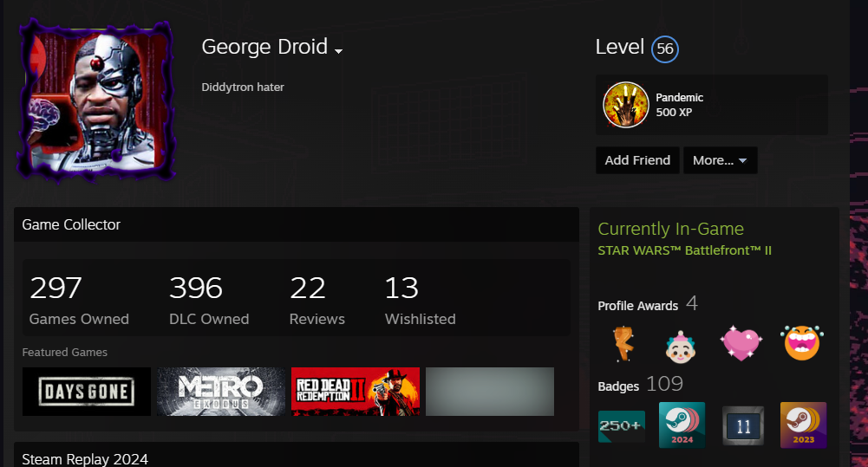Open the Steam 2024 replay badge

[x=682, y=425]
